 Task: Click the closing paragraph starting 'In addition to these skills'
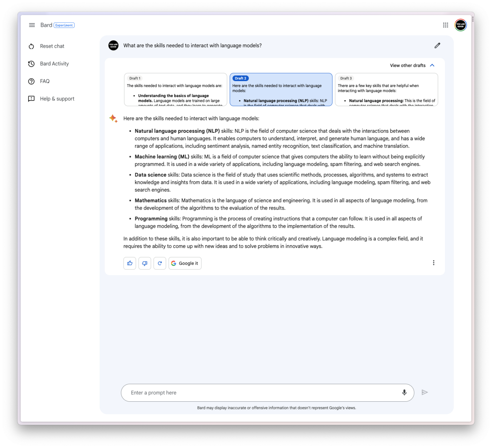(273, 243)
